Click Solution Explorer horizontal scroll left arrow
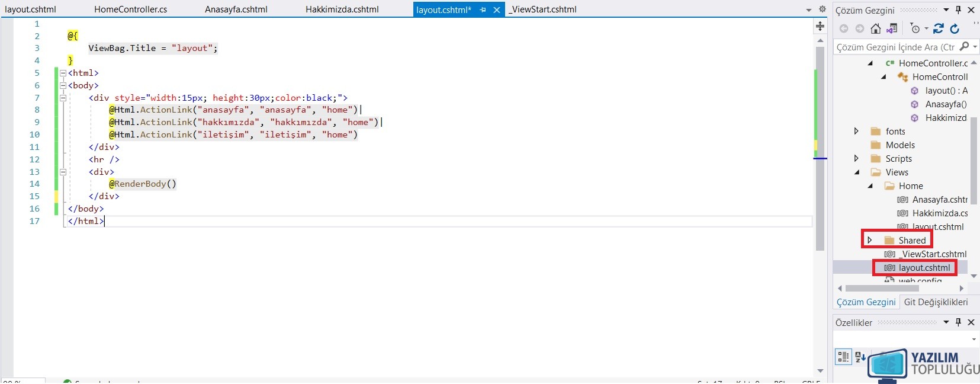Viewport: 980px width, 384px height. (840, 289)
